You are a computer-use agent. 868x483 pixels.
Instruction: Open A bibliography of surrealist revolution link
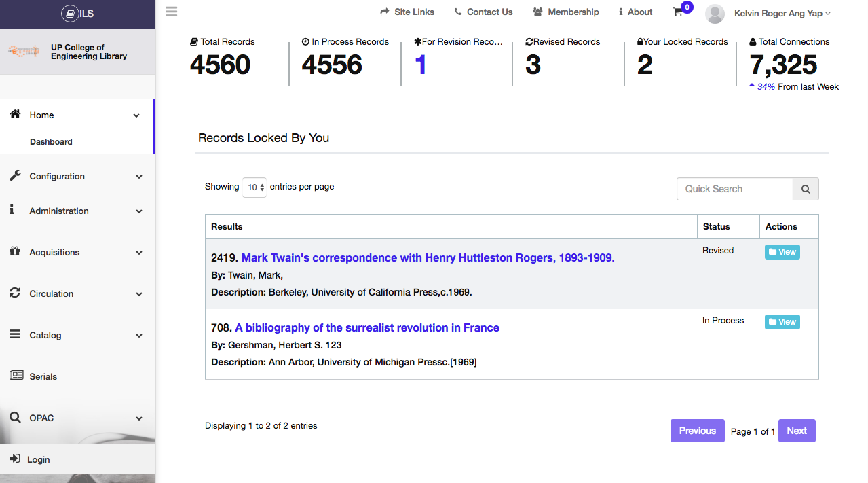tap(367, 327)
